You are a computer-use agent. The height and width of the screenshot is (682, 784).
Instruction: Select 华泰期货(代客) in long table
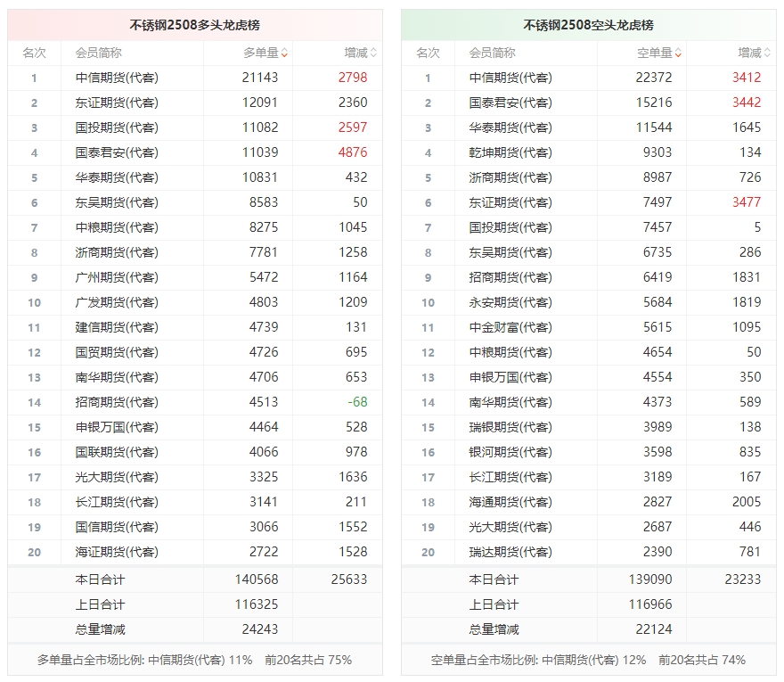point(117,177)
